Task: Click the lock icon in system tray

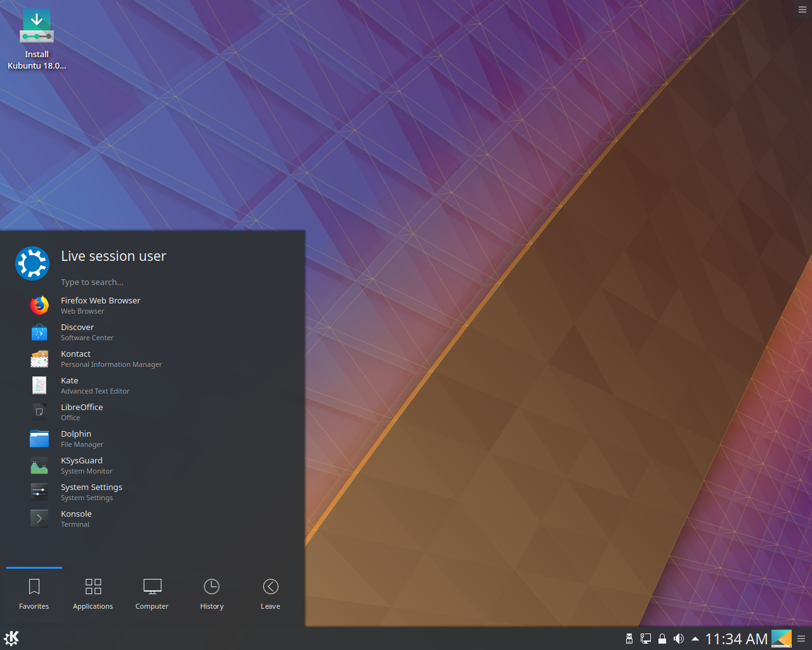Action: [662, 639]
